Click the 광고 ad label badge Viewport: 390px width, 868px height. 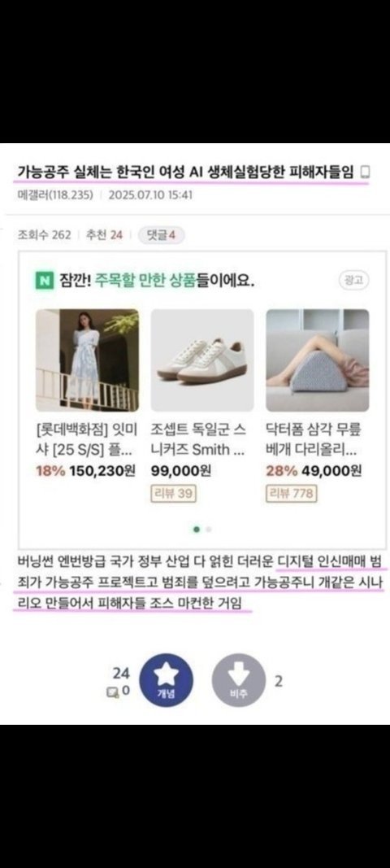pos(353,281)
